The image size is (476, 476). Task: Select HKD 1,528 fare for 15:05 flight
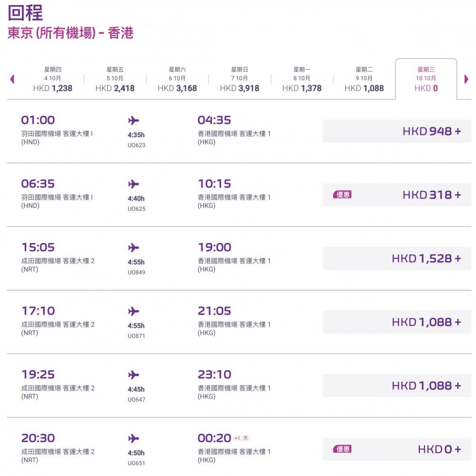tap(397, 258)
